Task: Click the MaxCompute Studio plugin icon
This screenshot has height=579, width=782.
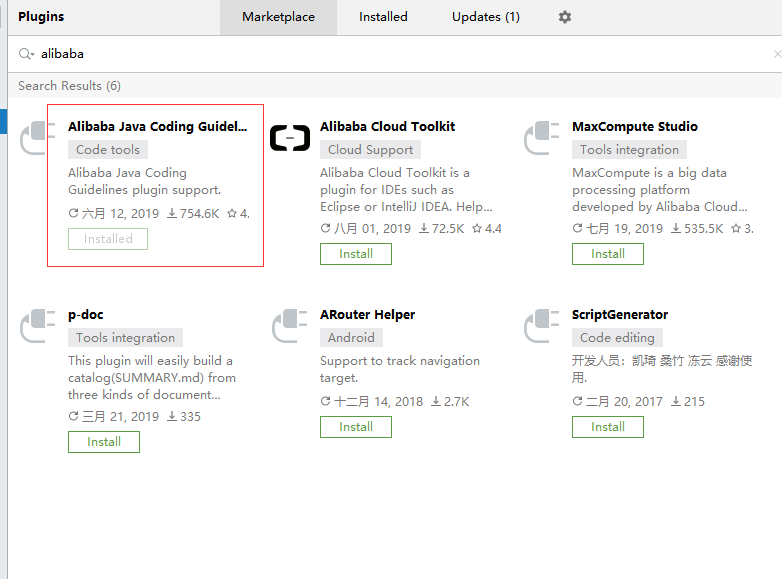Action: 542,138
